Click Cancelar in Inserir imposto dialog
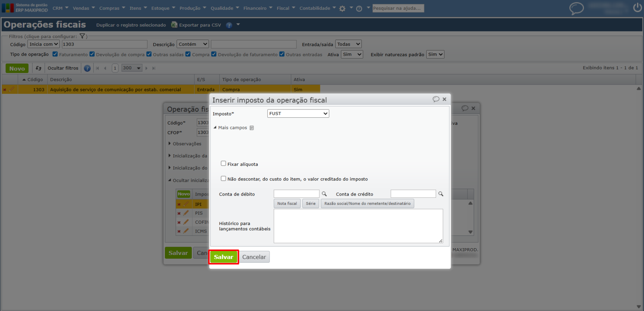644x311 pixels. point(254,257)
